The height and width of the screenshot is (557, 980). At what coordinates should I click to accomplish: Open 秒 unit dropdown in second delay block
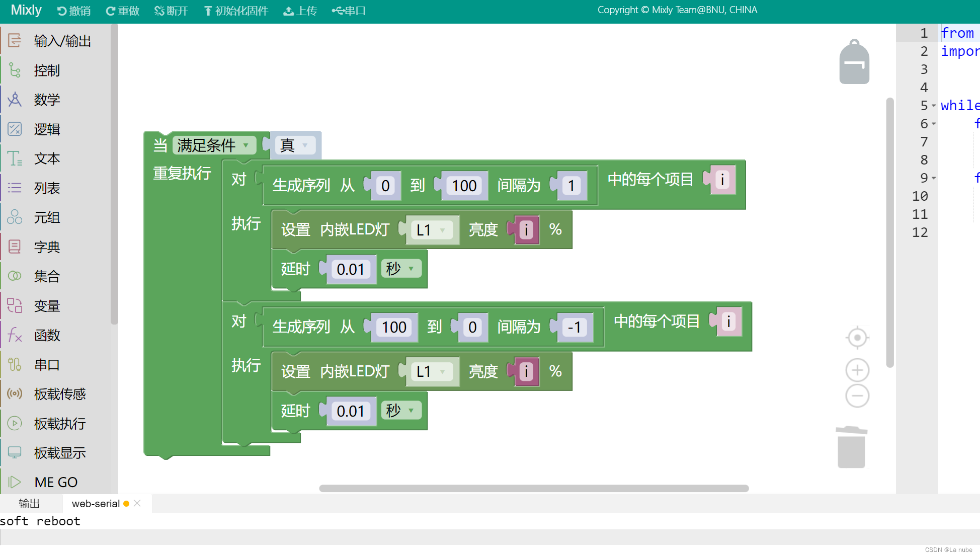[400, 411]
